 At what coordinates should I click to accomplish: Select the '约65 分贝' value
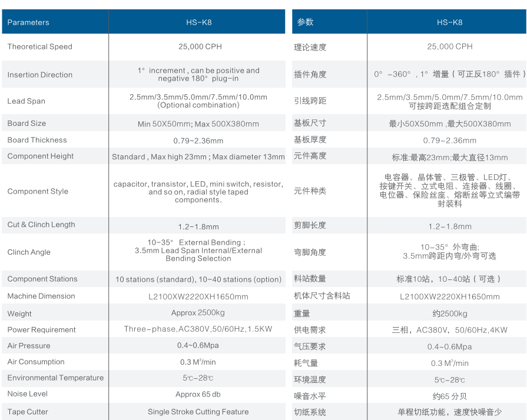pyautogui.click(x=450, y=396)
